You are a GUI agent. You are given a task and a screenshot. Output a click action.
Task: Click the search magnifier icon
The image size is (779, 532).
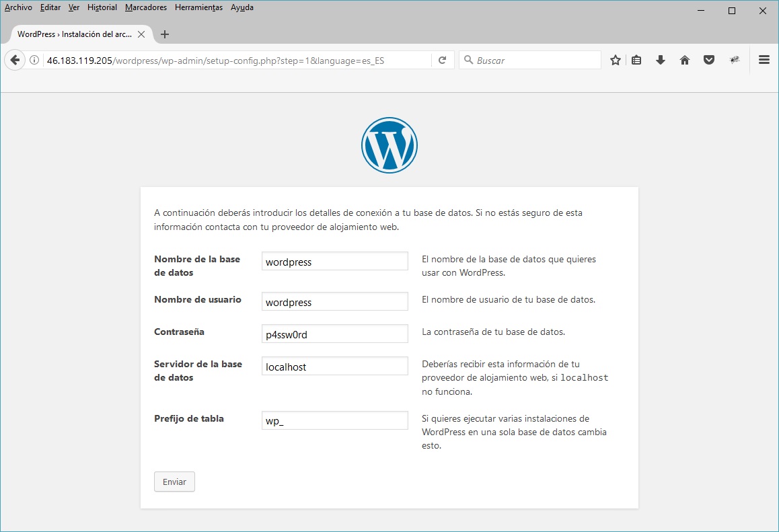[468, 60]
